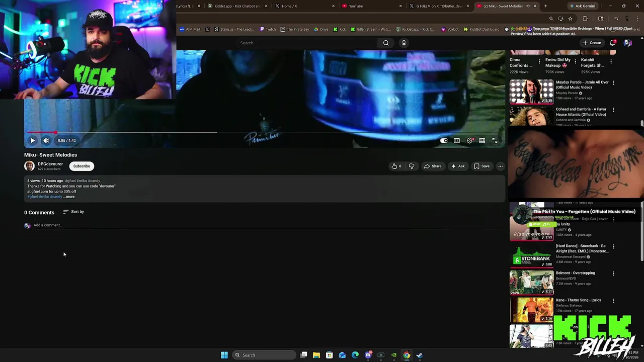The width and height of the screenshot is (644, 362).
Task: Open options for Kane Theme Song video
Action: (613, 301)
